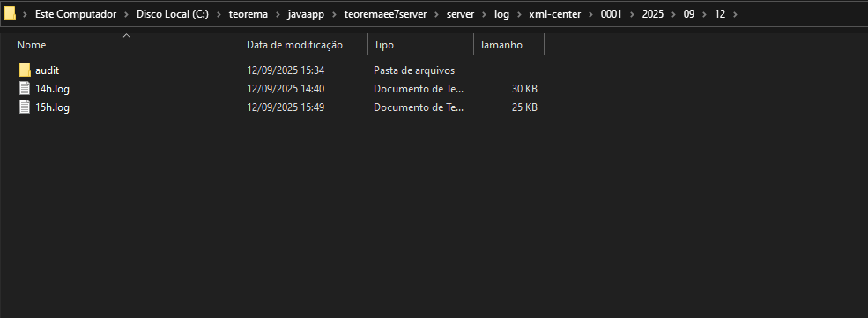868x318 pixels.
Task: Click the Pasta de arquivos type cell
Action: click(414, 70)
